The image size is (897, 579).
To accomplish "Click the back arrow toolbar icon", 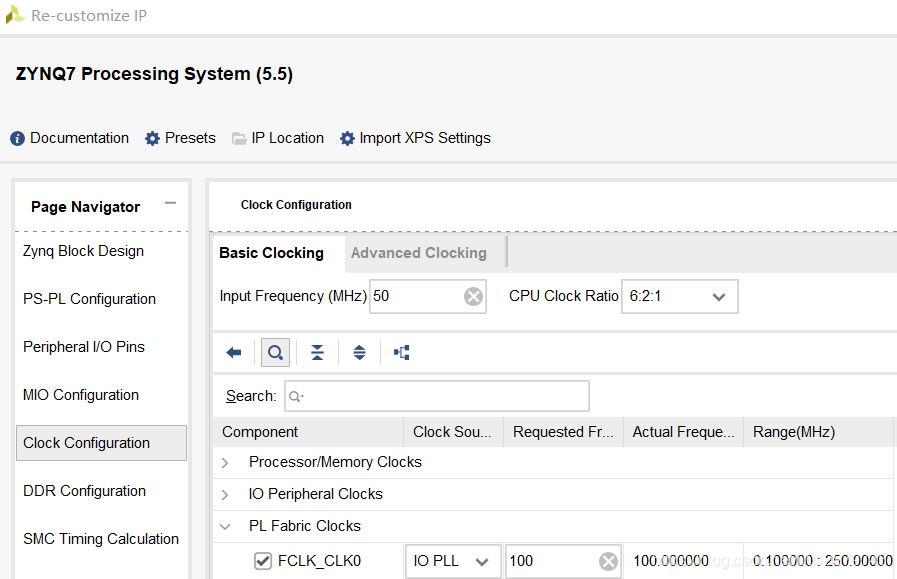I will (x=233, y=352).
